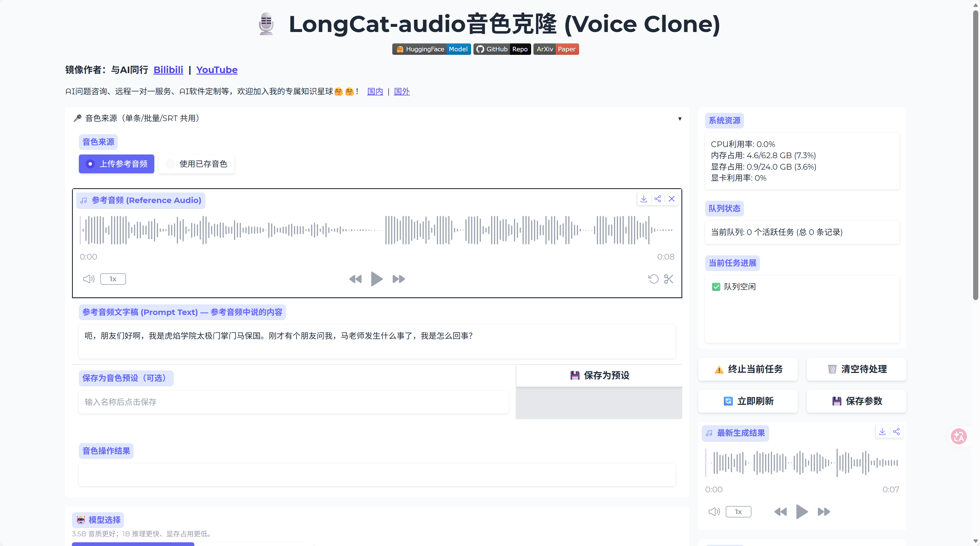This screenshot has height=546, width=980.
Task: Click the 终止当前任务 button
Action: pyautogui.click(x=748, y=369)
